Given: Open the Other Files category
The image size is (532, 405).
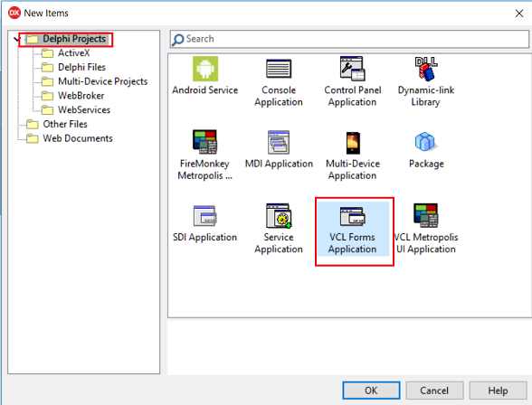Looking at the screenshot, I should 65,125.
